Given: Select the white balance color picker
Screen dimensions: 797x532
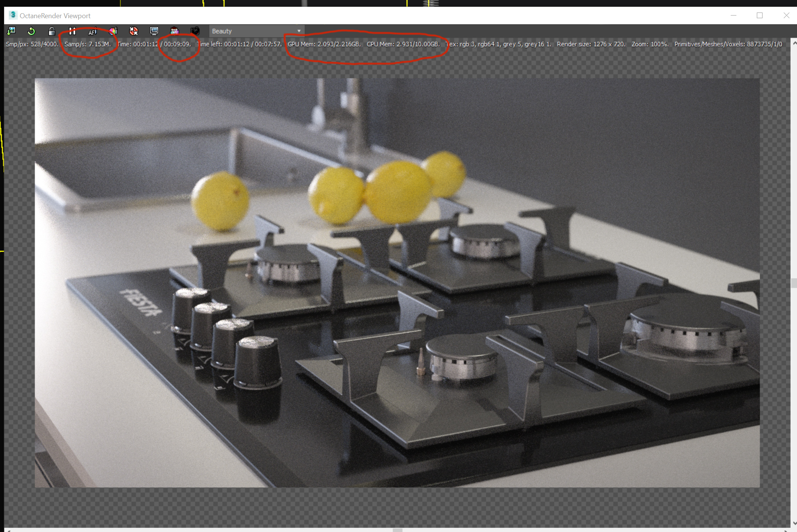Looking at the screenshot, I should pos(113,31).
